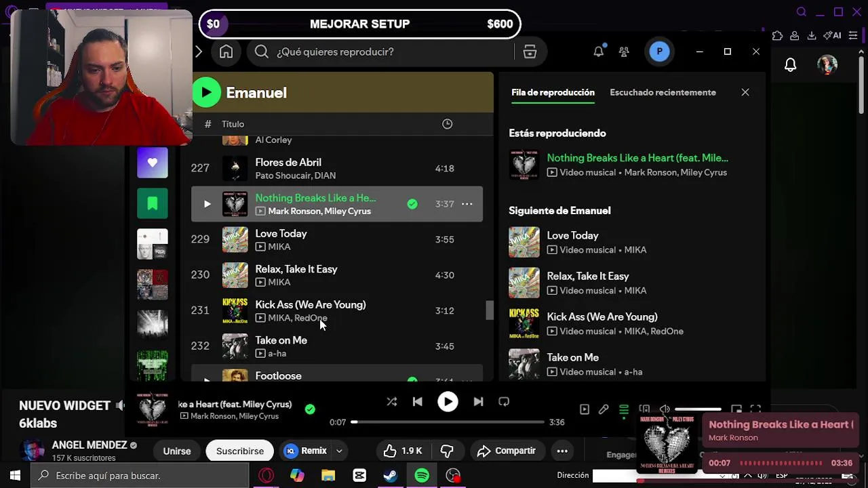This screenshot has width=868, height=488.
Task: Open the now playing album cover in player bar
Action: (152, 409)
